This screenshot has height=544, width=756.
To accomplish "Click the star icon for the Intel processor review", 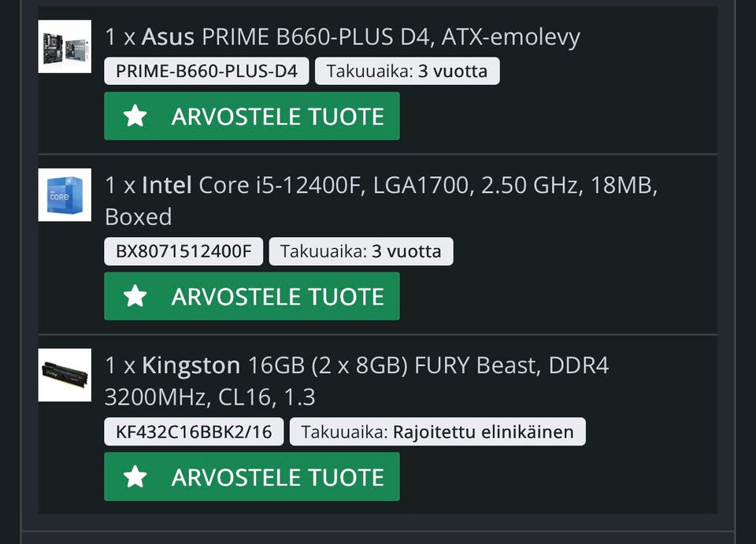I will coord(135,296).
